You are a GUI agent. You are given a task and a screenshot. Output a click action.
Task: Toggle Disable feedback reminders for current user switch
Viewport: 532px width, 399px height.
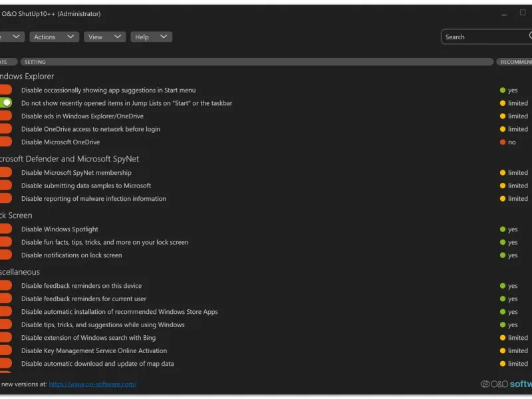(5, 299)
